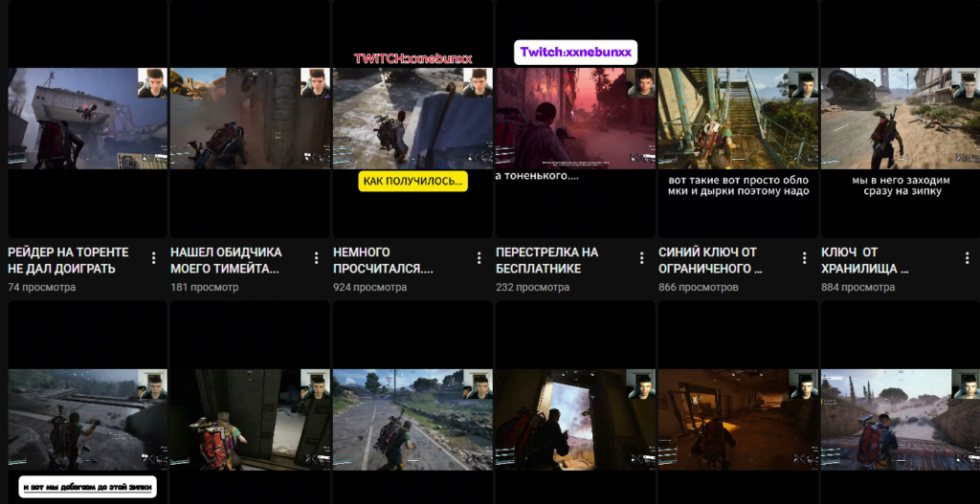Open options menu for СИНИЙ КЛЮЧ video
980x504 pixels.
click(804, 258)
